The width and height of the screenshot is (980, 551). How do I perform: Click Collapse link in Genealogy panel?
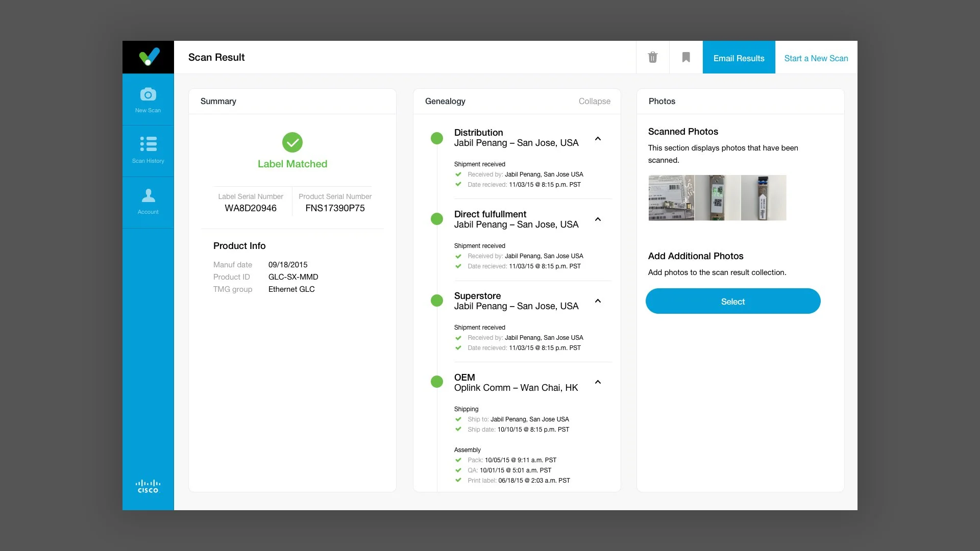pyautogui.click(x=594, y=101)
